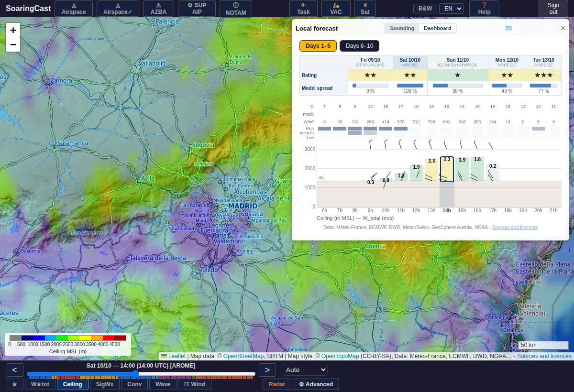This screenshot has height=392, width=574.
Task: Select the Wave layer
Action: click(163, 384)
